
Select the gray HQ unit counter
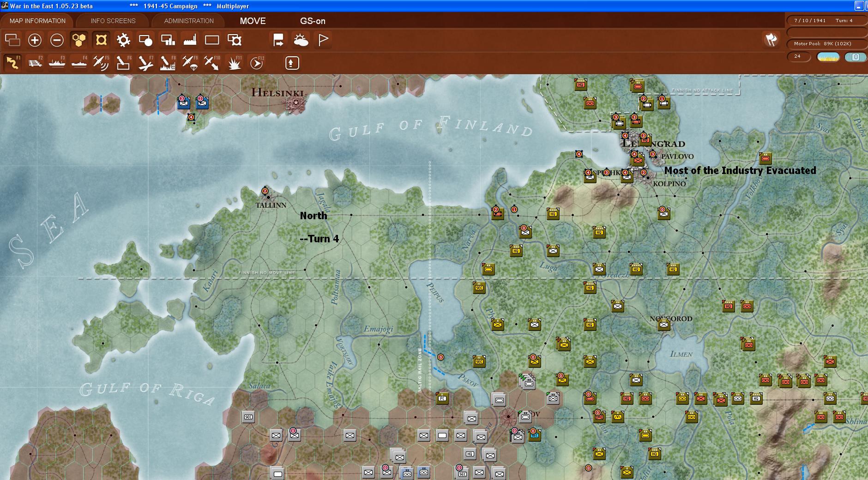pyautogui.click(x=470, y=454)
